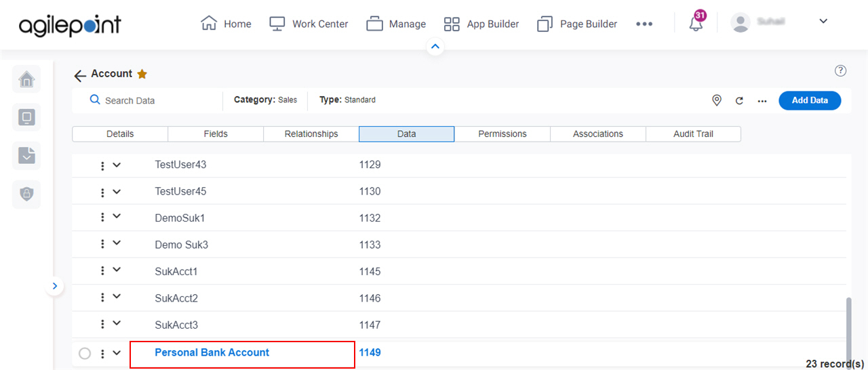Image resolution: width=868 pixels, height=370 pixels.
Task: Click the 23 record(s) count
Action: click(x=835, y=364)
